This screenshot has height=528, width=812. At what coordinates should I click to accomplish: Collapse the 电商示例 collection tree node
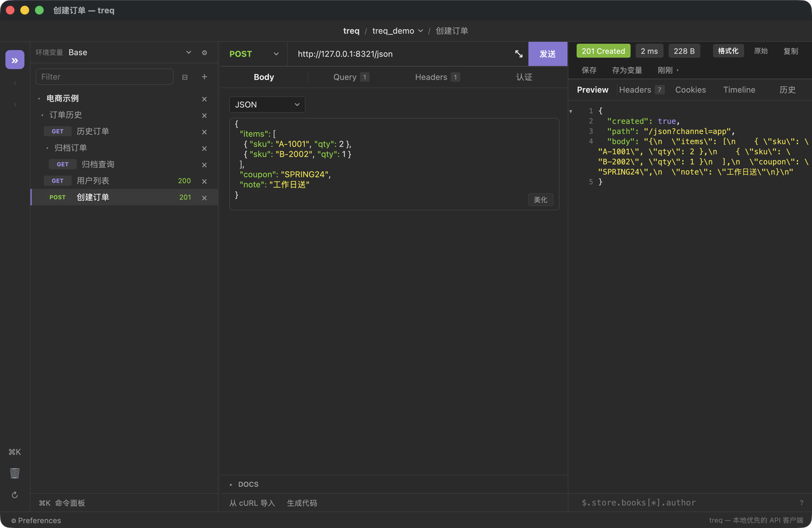pyautogui.click(x=39, y=99)
